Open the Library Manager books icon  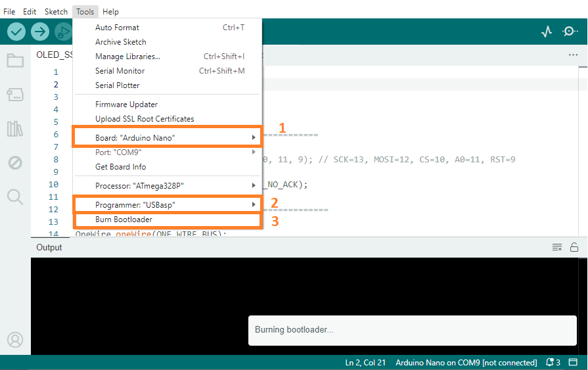(15, 129)
